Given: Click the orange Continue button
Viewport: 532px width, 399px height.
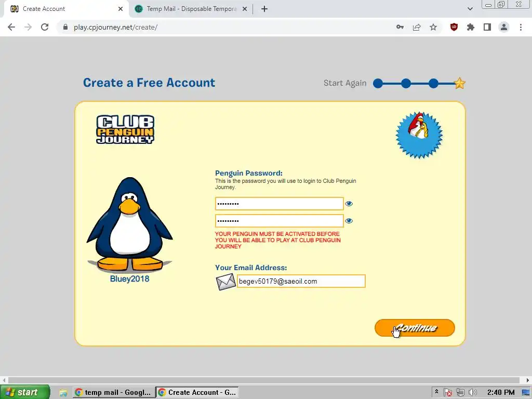Looking at the screenshot, I should [415, 328].
